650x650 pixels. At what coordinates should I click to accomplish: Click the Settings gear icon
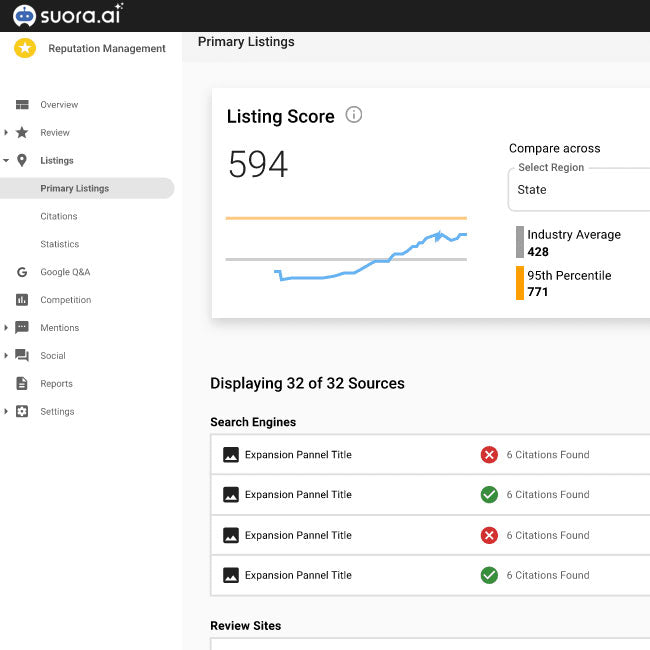[x=22, y=412]
